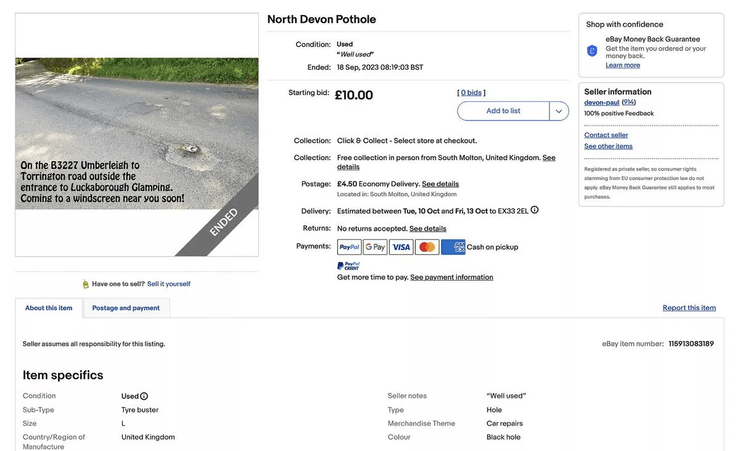Open See other items link
The height and width of the screenshot is (451, 740).
coord(608,146)
